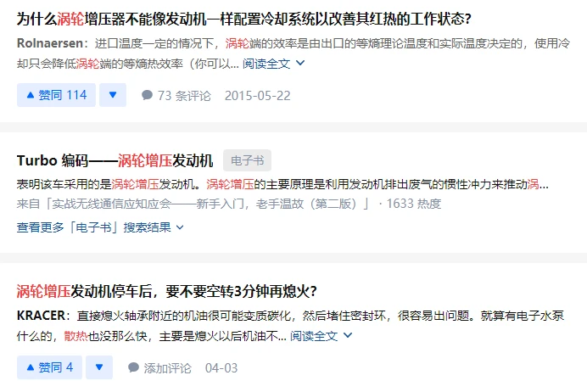Click the chevron after 搜索结果
This screenshot has width=587, height=392.
click(180, 227)
